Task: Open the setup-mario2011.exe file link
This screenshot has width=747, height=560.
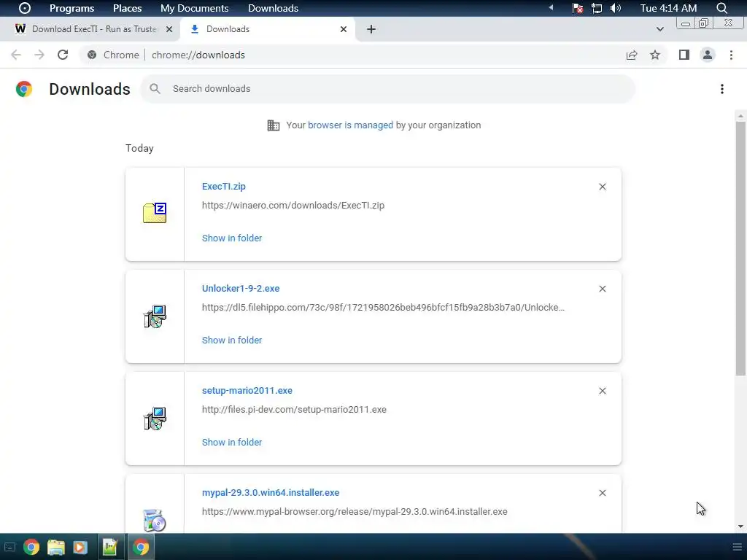Action: point(247,391)
